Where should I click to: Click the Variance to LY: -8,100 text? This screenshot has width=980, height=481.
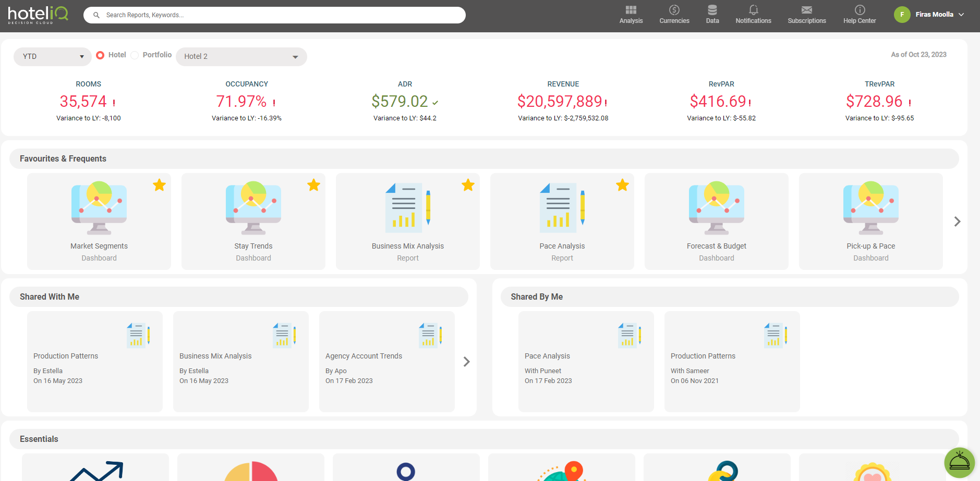(x=89, y=118)
